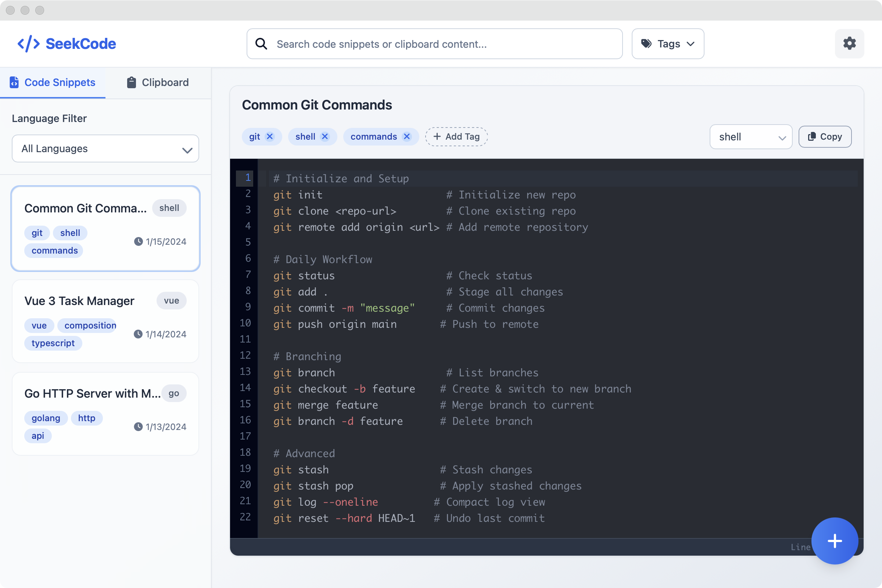Click the Add Tag button
This screenshot has height=588, width=882.
[456, 136]
